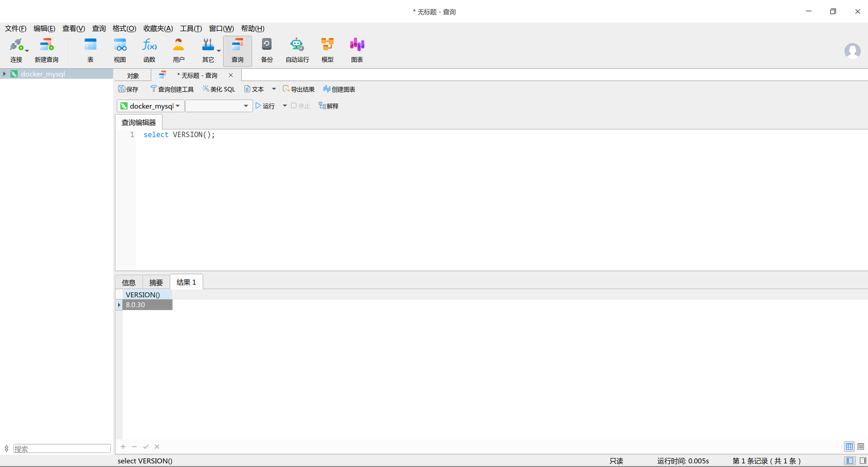Click into the SQL editor line 1
The width and height of the screenshot is (868, 467).
[x=179, y=134]
